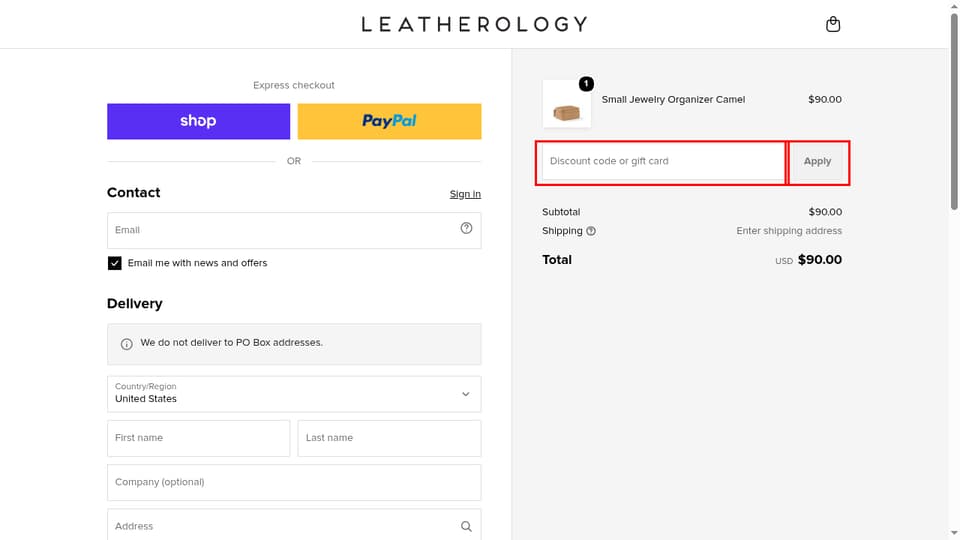Click the Small Jewelry Organizer Camel product name
The image size is (960, 540).
[x=673, y=99]
